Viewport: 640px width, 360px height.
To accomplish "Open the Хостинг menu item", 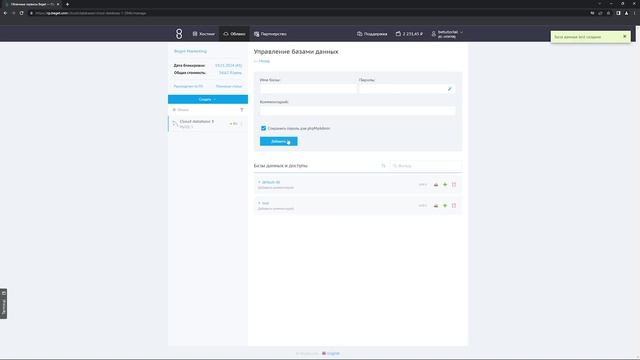I will click(204, 34).
